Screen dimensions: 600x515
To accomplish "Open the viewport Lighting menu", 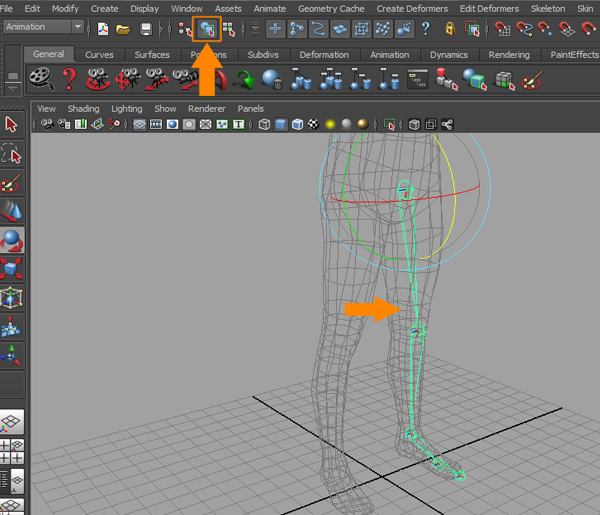I will click(127, 109).
